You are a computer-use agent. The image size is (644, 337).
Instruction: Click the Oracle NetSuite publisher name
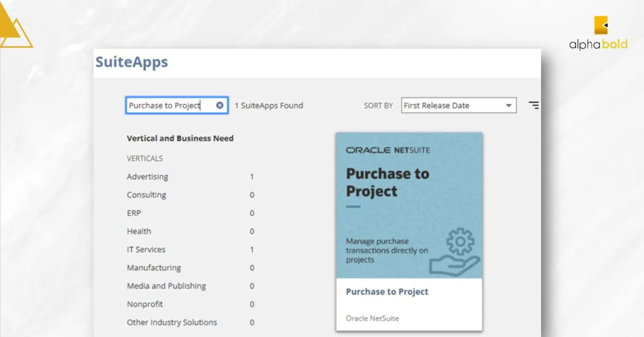(372, 318)
